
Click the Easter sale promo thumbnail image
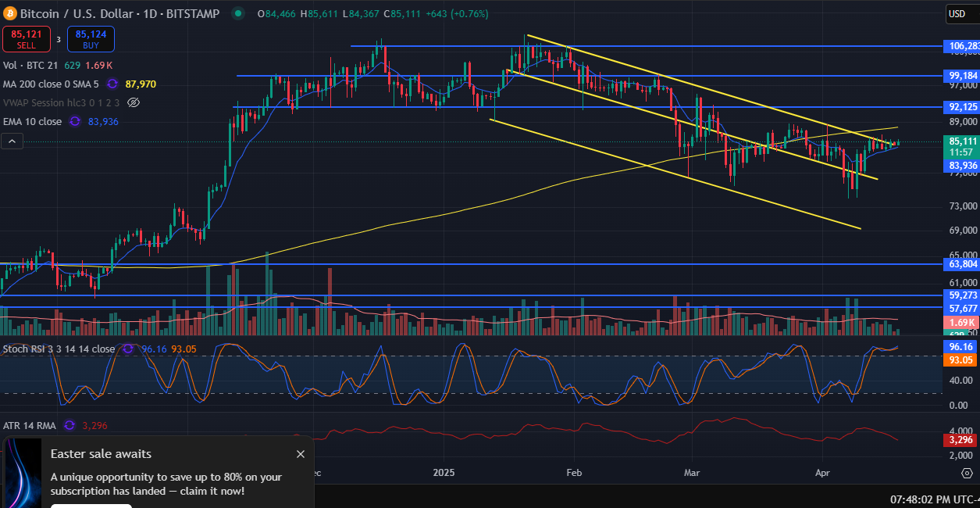(23, 473)
